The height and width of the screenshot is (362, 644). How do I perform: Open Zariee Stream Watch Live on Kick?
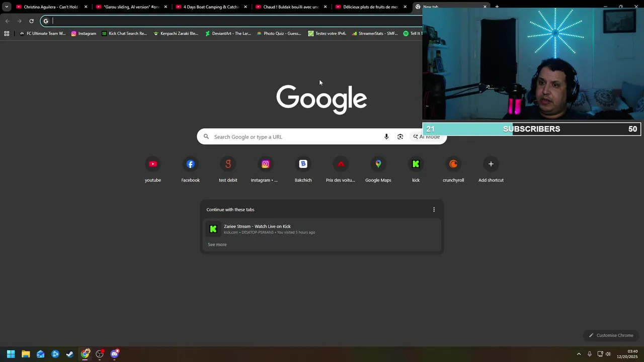(322, 229)
